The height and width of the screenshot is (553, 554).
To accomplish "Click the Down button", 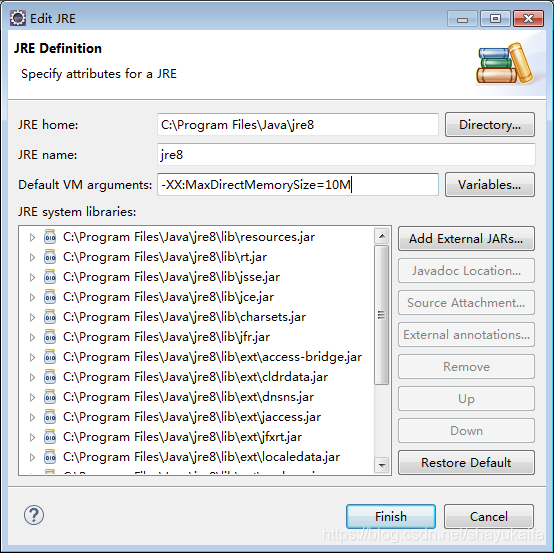I will (466, 430).
